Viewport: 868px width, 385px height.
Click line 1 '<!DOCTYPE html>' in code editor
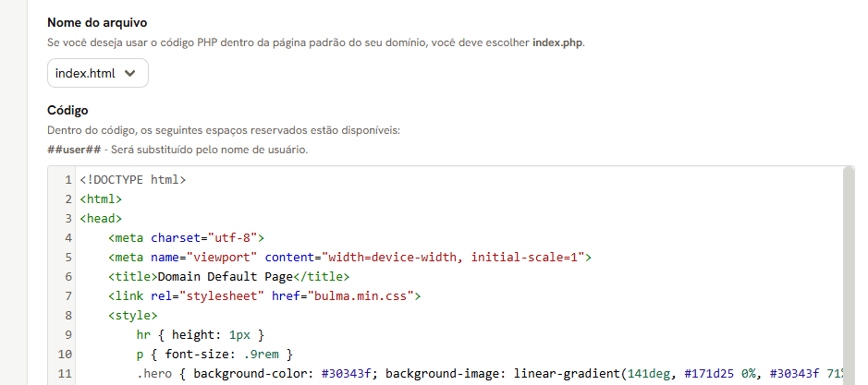coord(133,180)
